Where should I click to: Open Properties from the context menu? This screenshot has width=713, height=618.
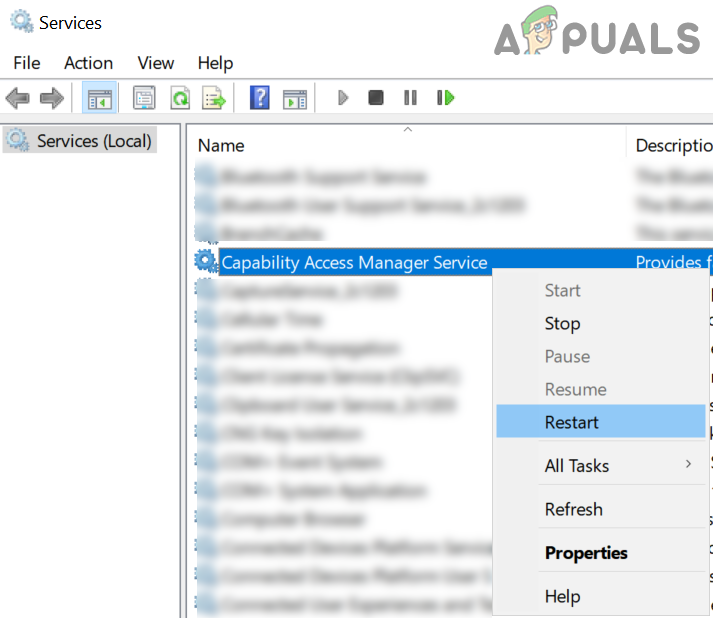600,553
